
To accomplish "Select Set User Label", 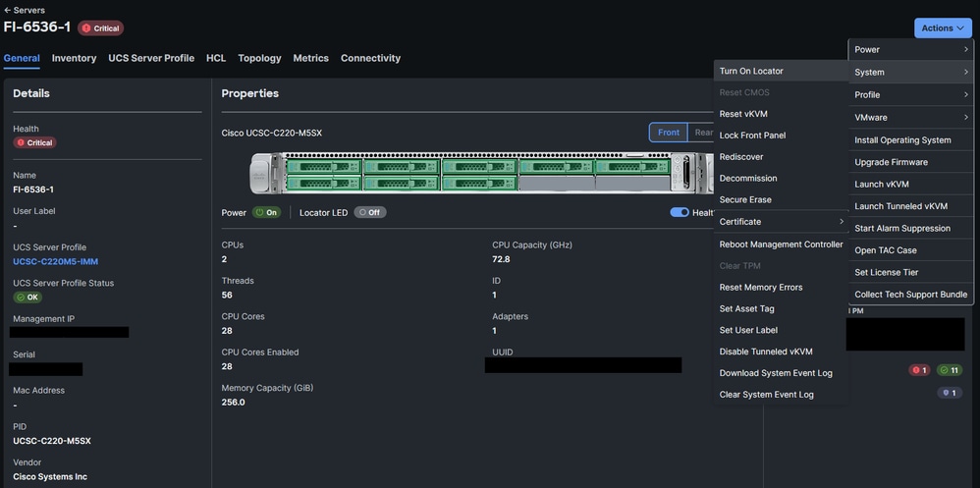I will pos(781,330).
